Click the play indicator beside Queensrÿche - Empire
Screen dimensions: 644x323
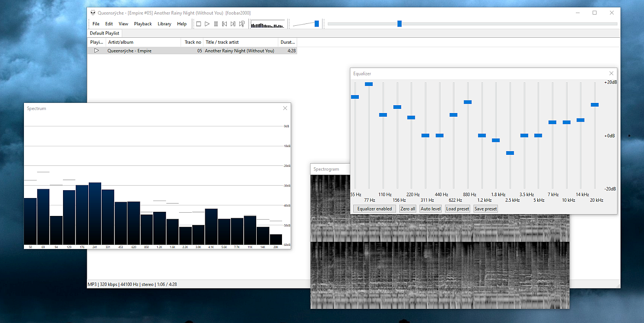pyautogui.click(x=96, y=51)
